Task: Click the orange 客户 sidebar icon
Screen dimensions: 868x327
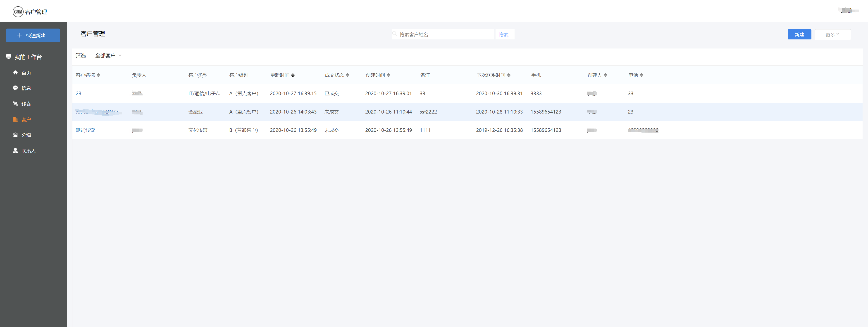Action: 15,119
